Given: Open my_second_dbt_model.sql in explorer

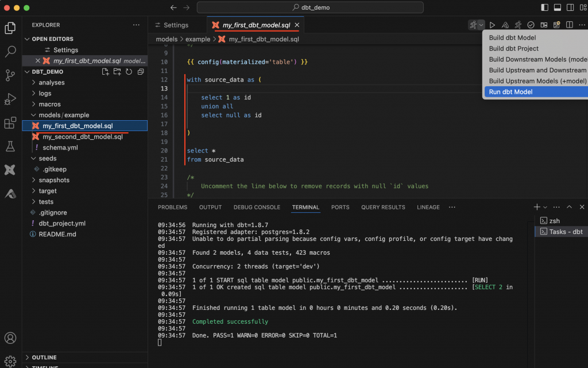Looking at the screenshot, I should (x=83, y=137).
